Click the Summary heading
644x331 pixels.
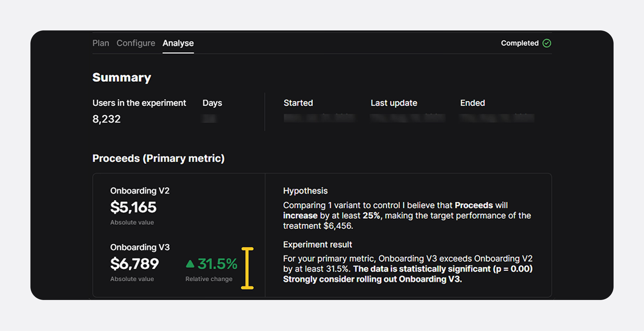[x=122, y=77]
